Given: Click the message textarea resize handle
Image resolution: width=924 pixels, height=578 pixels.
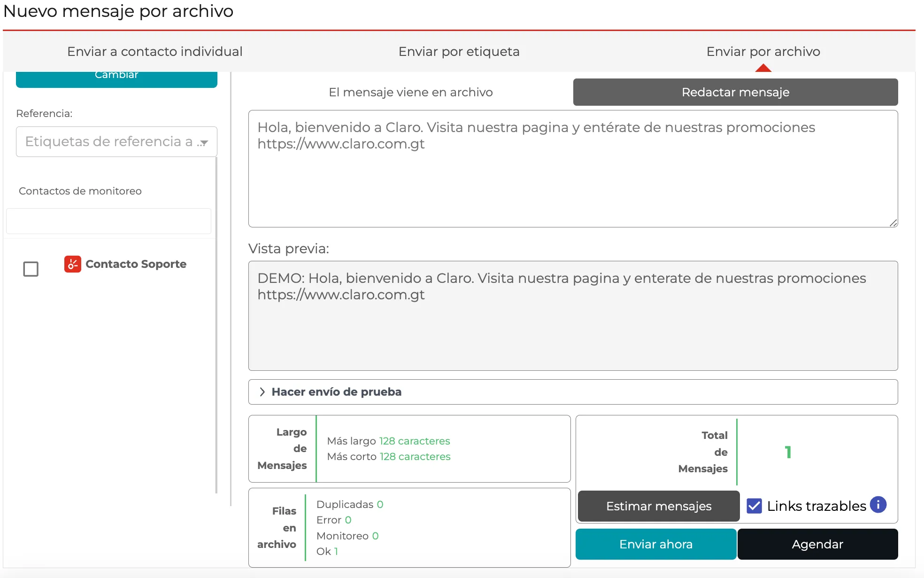Looking at the screenshot, I should tap(893, 223).
